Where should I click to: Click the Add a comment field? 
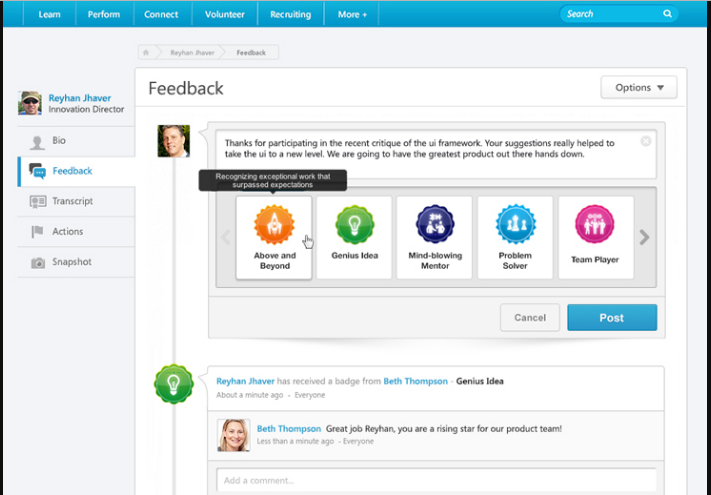point(438,480)
